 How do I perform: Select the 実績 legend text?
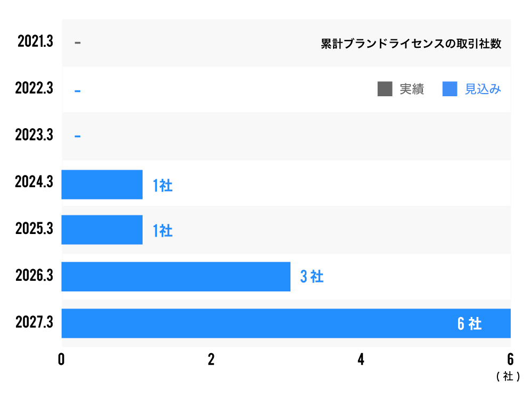click(x=412, y=89)
